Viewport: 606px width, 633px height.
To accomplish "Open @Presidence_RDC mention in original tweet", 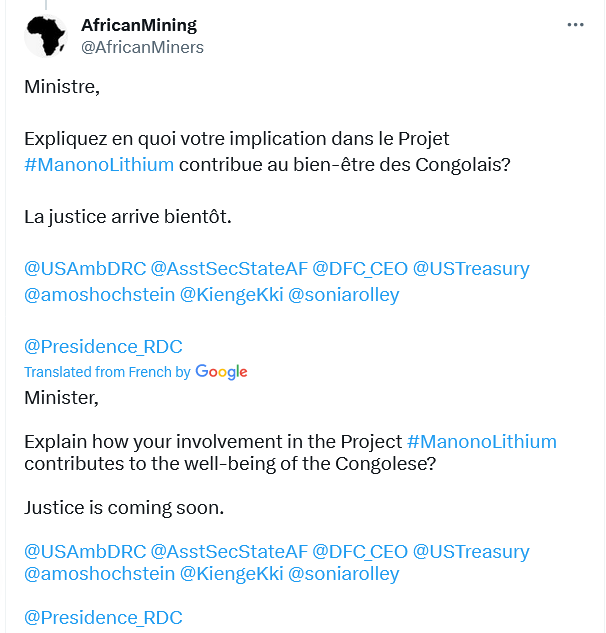I will click(103, 347).
